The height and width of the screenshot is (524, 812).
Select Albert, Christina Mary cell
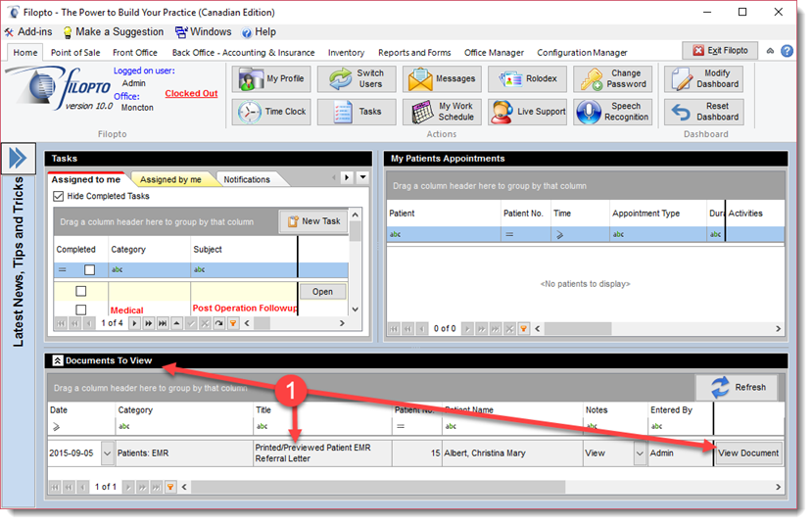pos(512,453)
